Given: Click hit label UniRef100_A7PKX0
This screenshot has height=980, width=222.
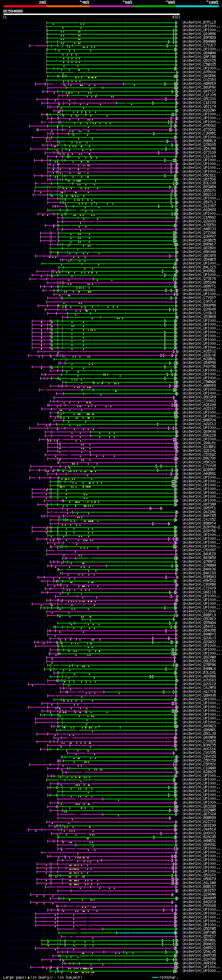Looking at the screenshot, I should point(199,72).
